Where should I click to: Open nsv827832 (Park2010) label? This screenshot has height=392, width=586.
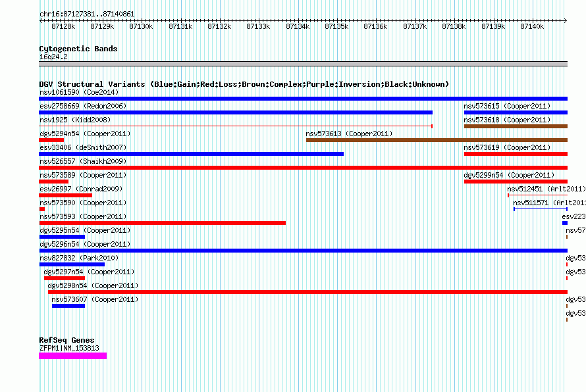pyautogui.click(x=79, y=258)
